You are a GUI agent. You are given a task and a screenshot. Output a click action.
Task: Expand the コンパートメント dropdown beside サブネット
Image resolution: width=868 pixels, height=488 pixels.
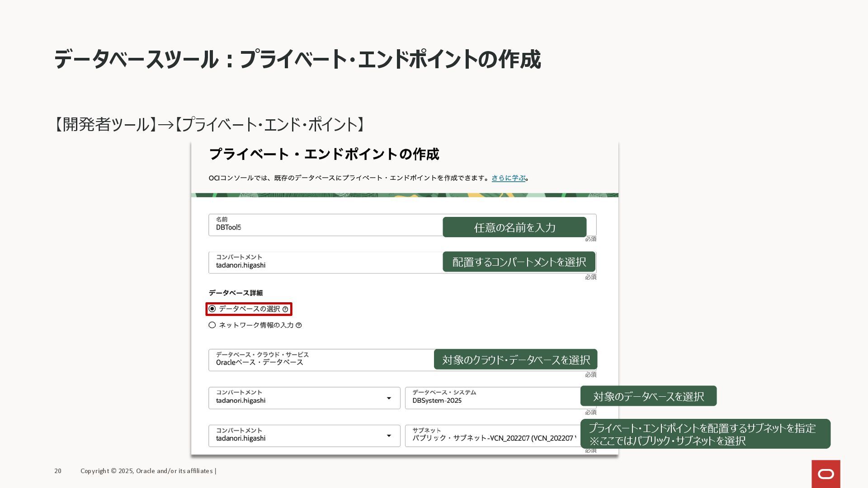(304, 436)
